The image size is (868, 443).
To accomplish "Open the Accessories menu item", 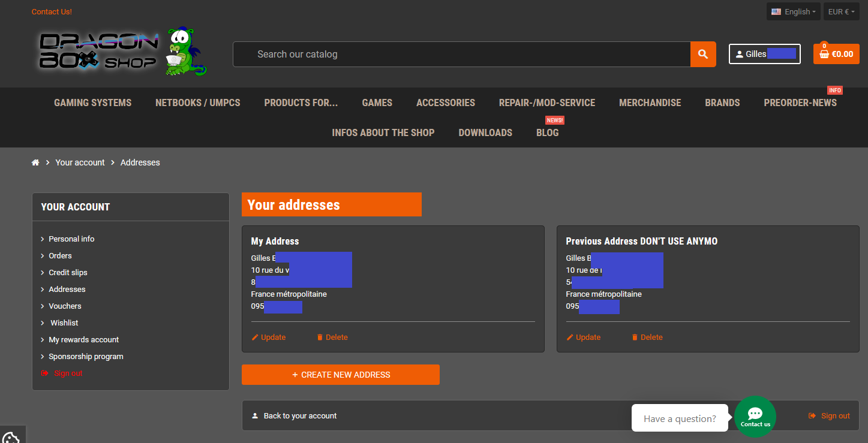I will [x=445, y=103].
